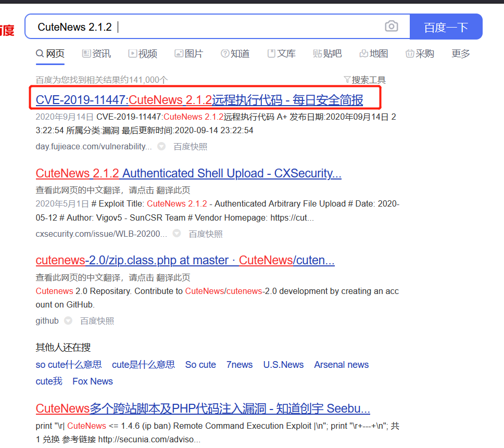This screenshot has width=504, height=448.
Task: Click the date 2020年5月1日 in CXSecurity snippet
Action: (62, 204)
